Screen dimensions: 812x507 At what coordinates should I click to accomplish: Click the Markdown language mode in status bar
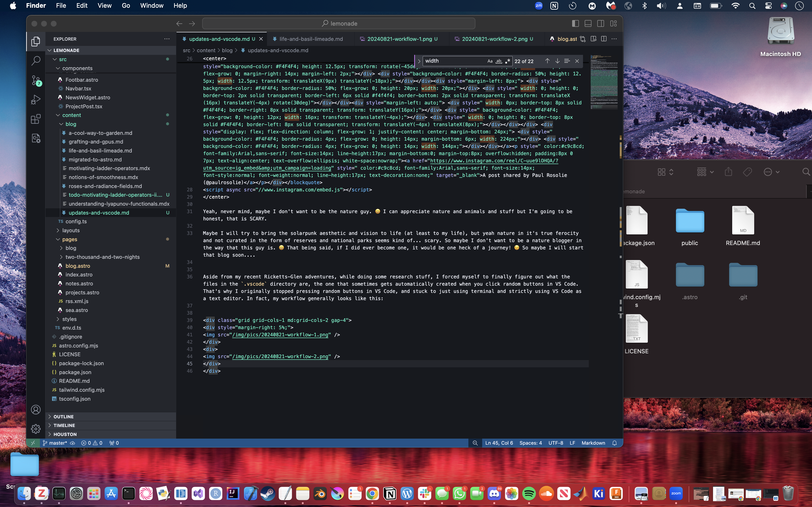coord(593,443)
